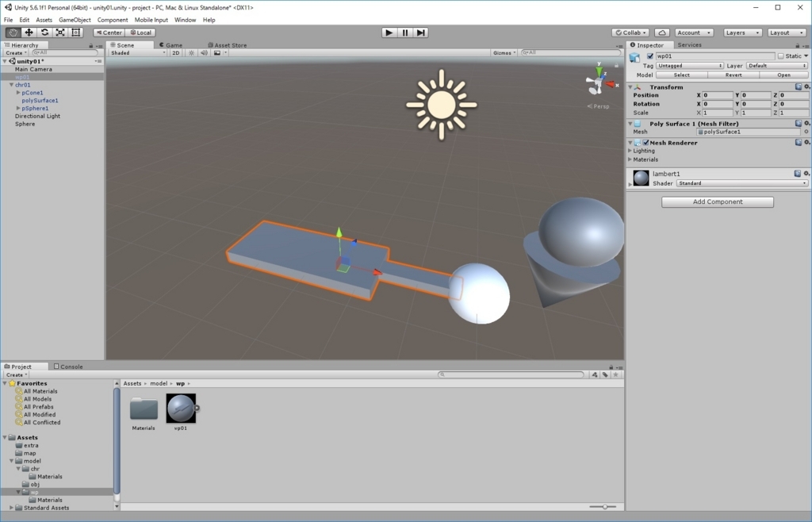Toggle the Mesh Renderer enabled checkbox
This screenshot has width=812, height=522.
[645, 143]
